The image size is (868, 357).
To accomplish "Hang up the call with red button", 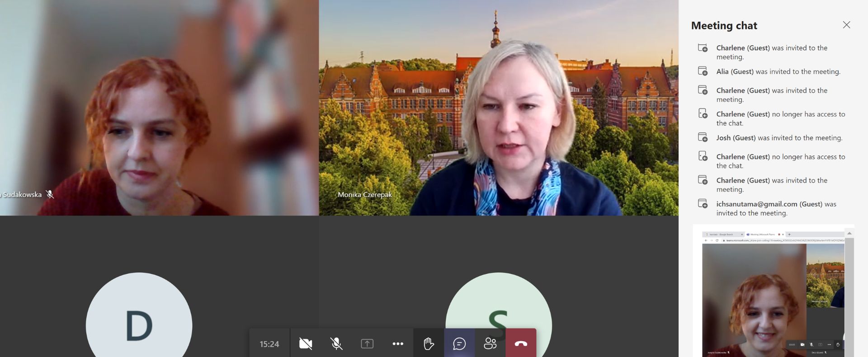I will coord(521,344).
